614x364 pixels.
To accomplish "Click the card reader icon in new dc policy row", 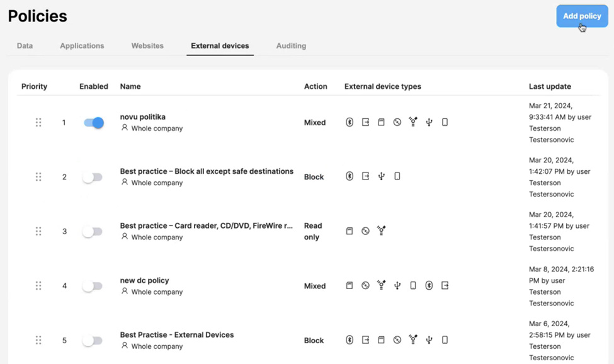I will pos(350,285).
